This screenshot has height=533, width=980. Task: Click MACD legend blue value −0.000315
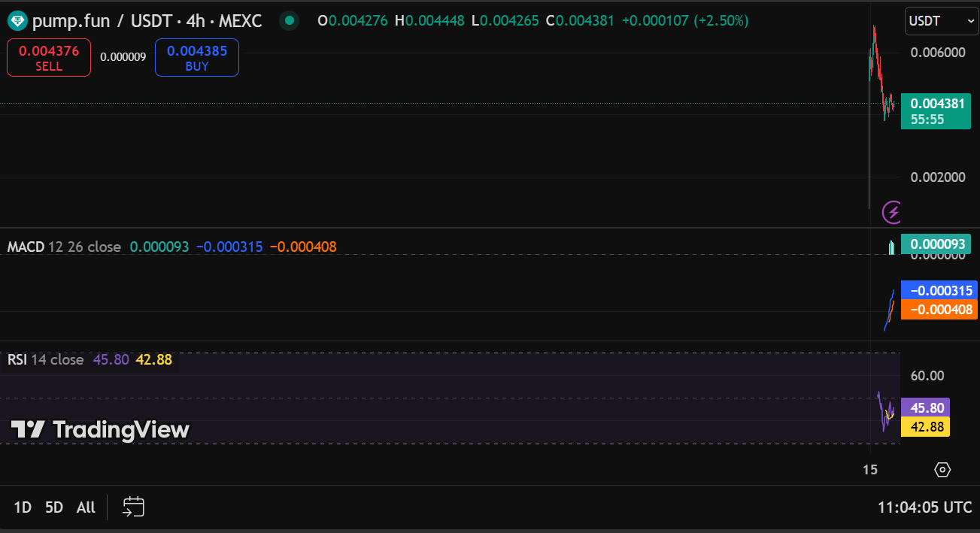pyautogui.click(x=229, y=247)
